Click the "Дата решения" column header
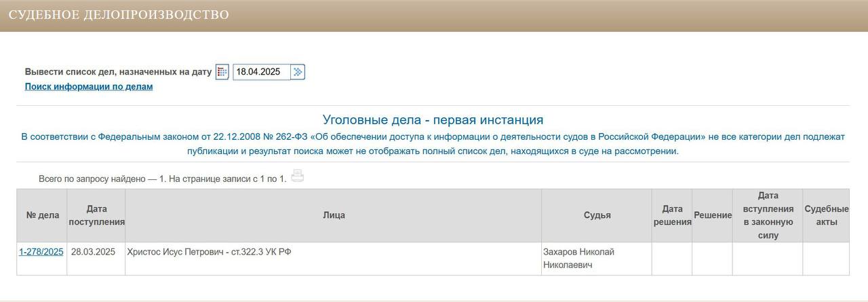 (672, 215)
